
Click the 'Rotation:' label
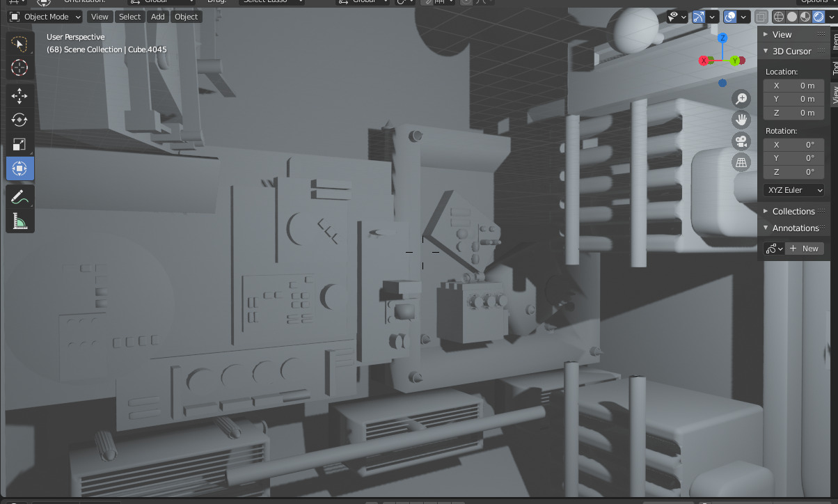coord(782,131)
